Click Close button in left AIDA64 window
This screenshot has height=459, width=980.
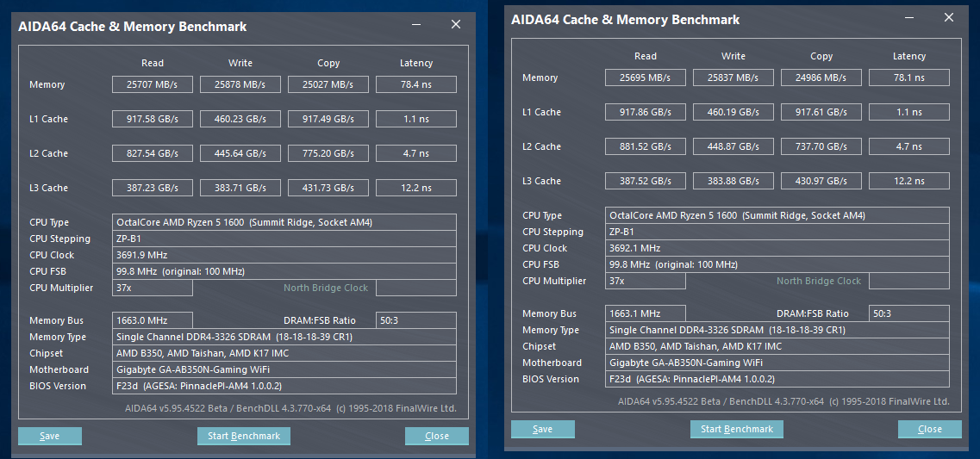437,436
